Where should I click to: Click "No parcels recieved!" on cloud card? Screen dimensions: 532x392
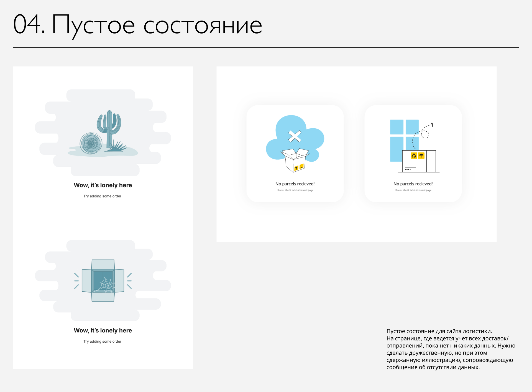point(295,184)
